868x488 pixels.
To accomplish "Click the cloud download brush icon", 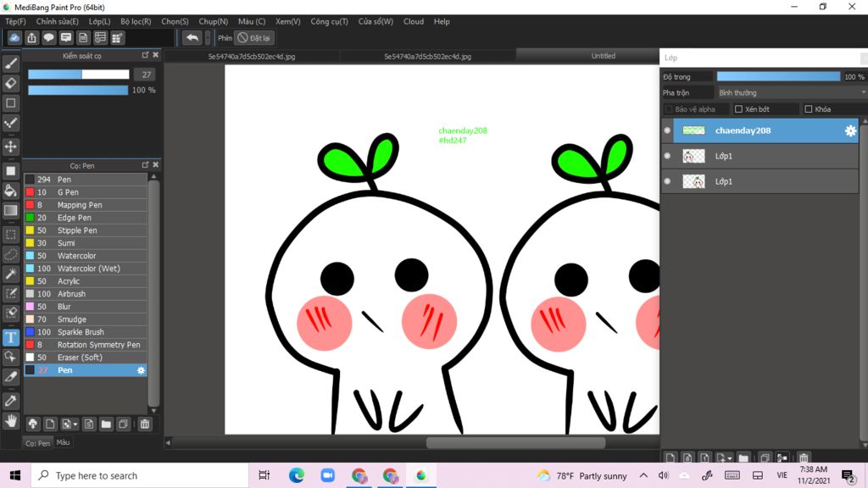I will pyautogui.click(x=33, y=424).
